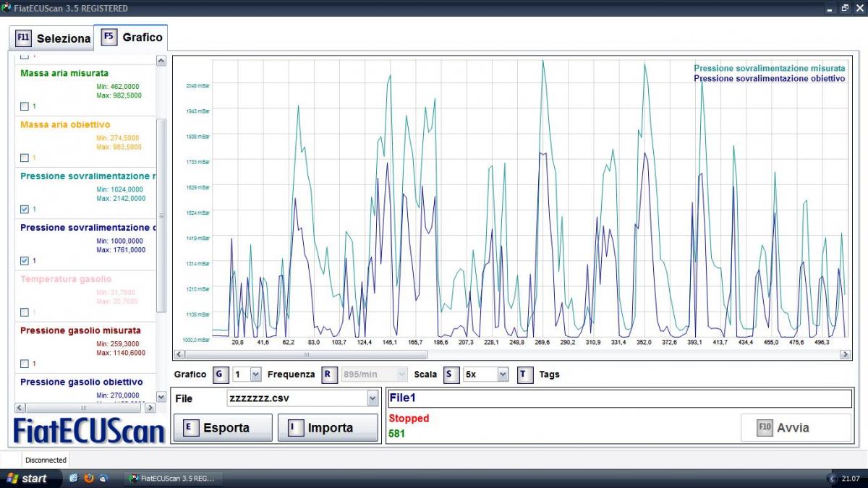868x488 pixels.
Task: Click the green 581 counter value
Action: pyautogui.click(x=397, y=434)
